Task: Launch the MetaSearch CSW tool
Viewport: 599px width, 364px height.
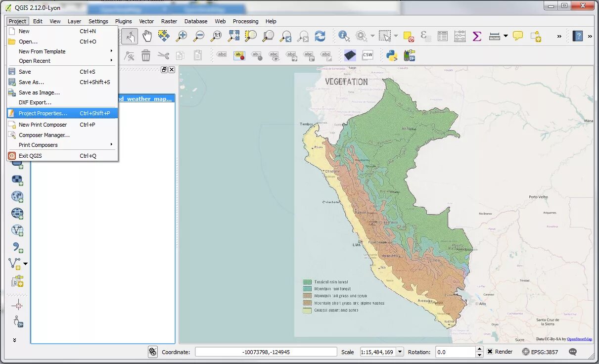Action: [368, 55]
